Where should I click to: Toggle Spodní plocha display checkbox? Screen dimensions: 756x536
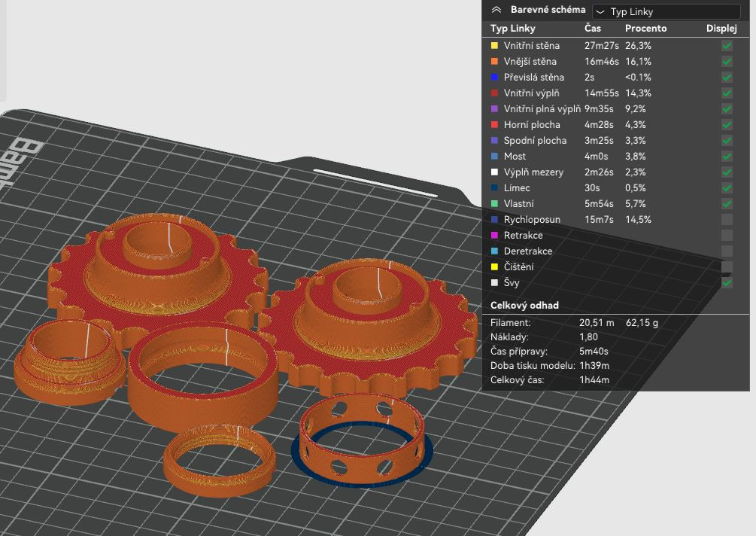(x=727, y=140)
